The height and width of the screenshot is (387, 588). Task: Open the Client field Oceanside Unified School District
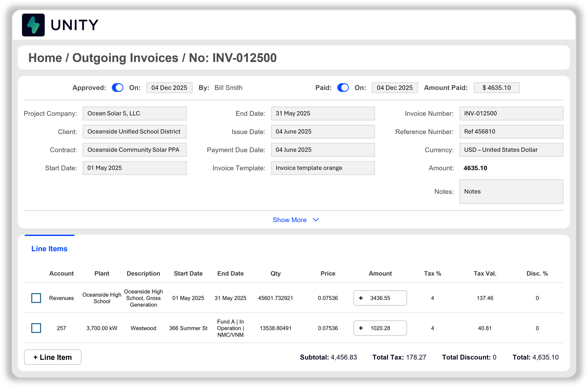[134, 132]
